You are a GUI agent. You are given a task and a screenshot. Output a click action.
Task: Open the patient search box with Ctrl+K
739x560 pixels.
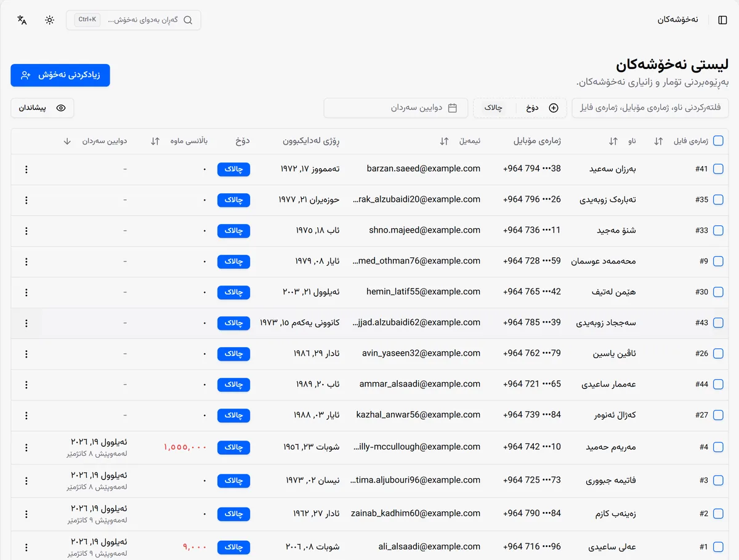(134, 20)
